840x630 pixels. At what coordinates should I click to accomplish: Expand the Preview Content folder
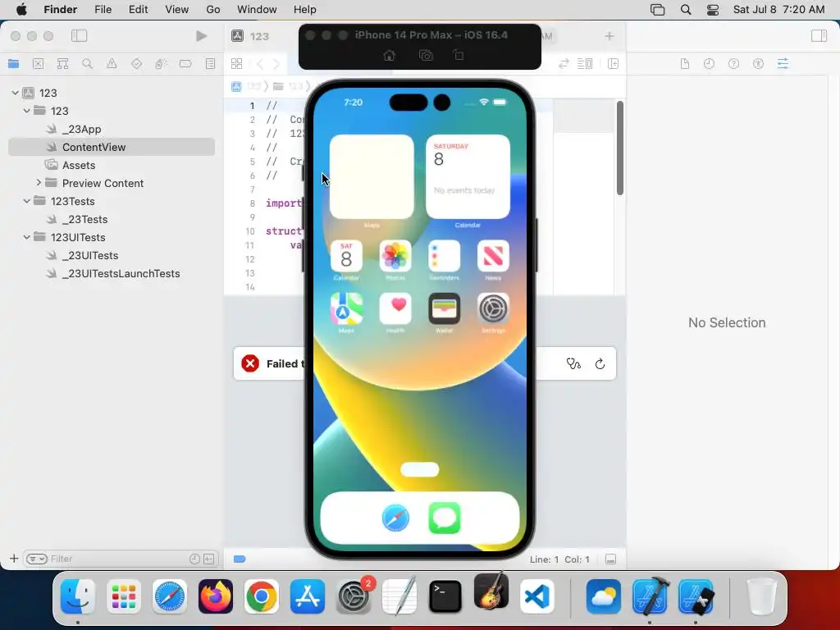click(38, 183)
